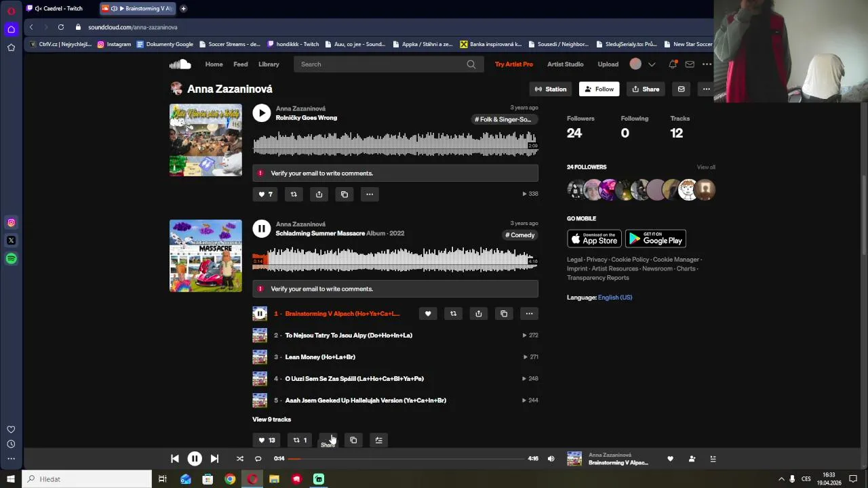Open Upload page
The height and width of the screenshot is (488, 868).
pos(608,64)
